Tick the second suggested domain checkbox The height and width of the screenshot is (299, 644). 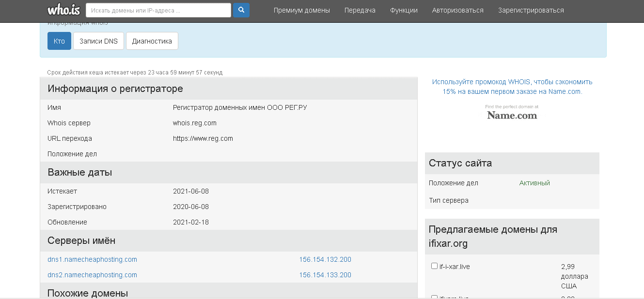[x=434, y=297]
